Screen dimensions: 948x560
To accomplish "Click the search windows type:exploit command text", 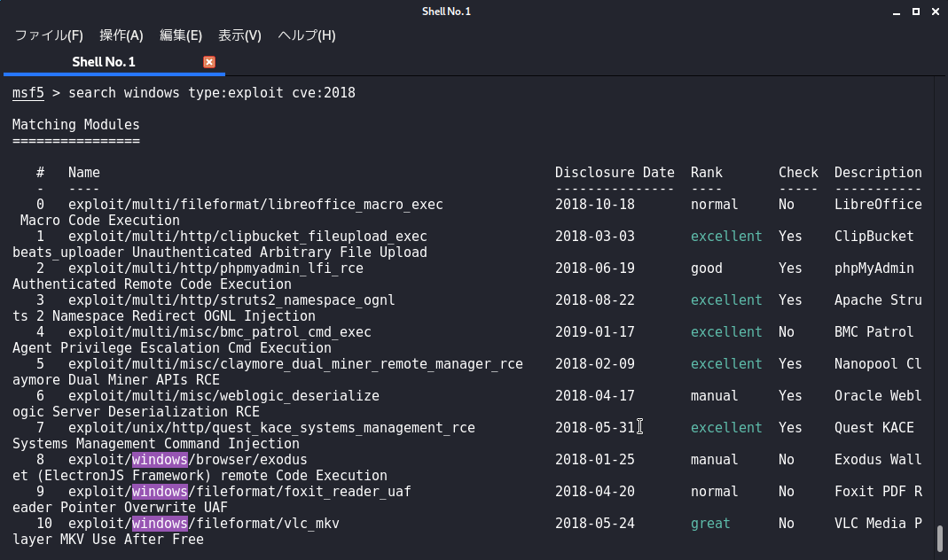I will [212, 93].
